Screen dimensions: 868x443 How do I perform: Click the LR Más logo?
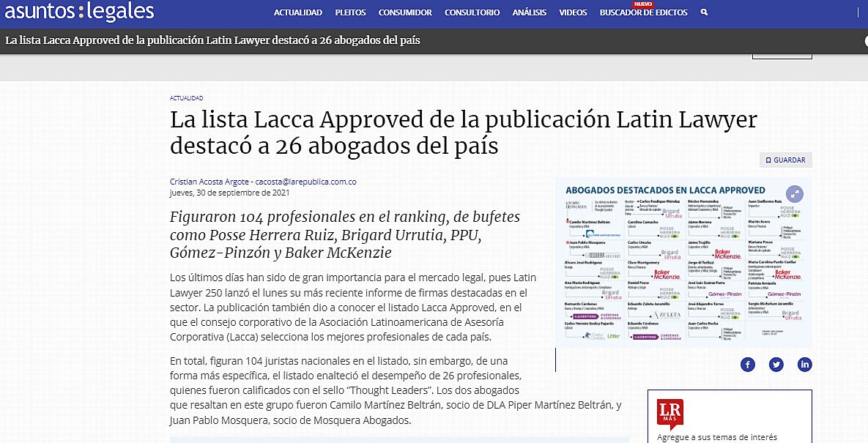(669, 414)
